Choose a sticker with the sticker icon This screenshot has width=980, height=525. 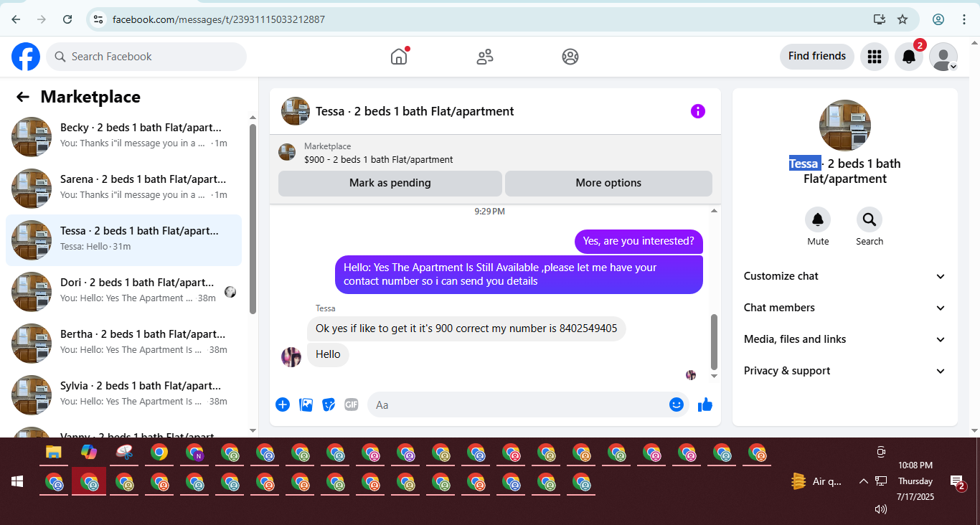coord(329,405)
